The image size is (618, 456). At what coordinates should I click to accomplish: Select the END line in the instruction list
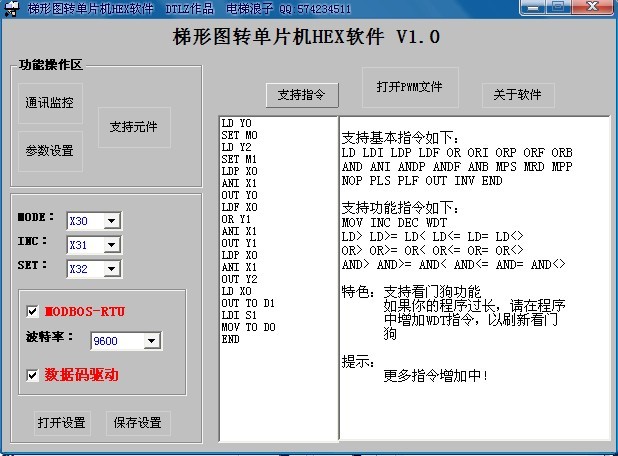[x=231, y=339]
